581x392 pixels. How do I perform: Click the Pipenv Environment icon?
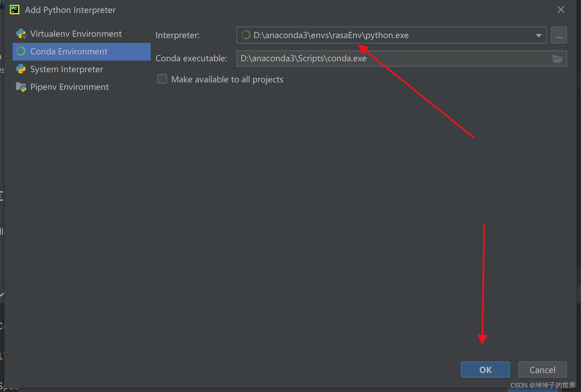pyautogui.click(x=21, y=87)
